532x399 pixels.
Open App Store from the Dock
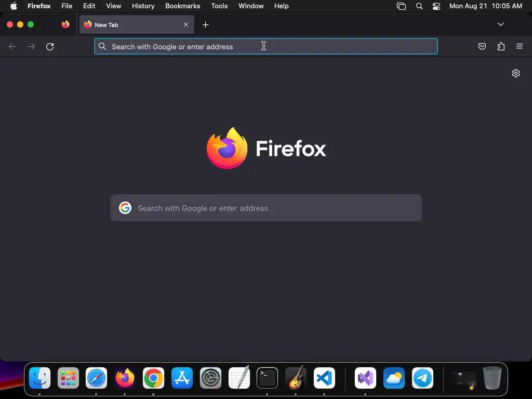182,378
